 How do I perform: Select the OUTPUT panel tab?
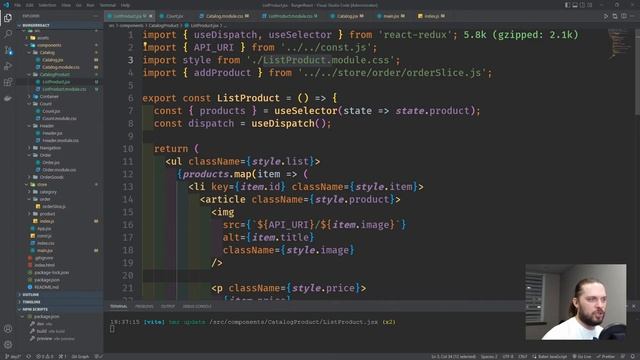point(168,306)
